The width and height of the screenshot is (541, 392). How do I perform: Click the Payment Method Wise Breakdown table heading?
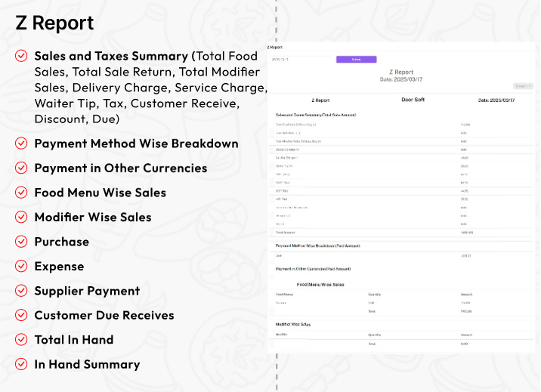(318, 245)
